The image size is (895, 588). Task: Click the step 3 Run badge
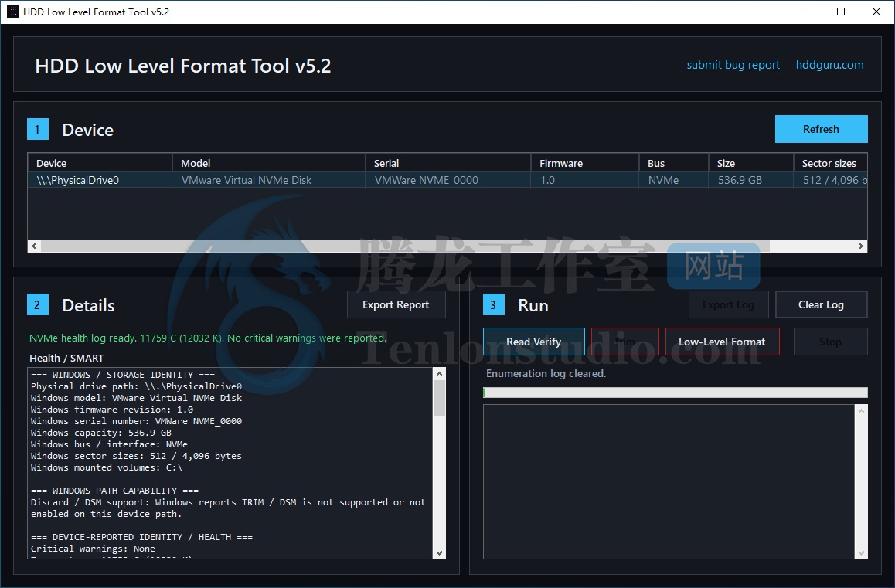(x=494, y=304)
